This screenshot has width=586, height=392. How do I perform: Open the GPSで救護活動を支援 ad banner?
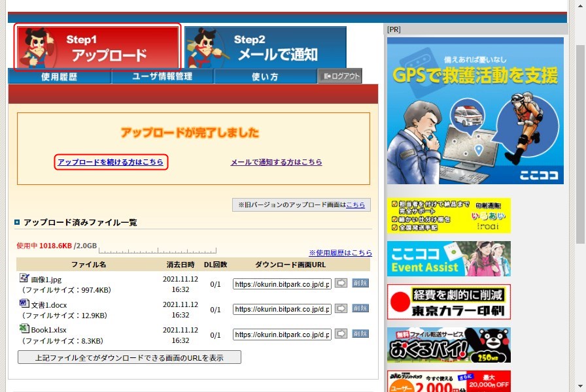pos(475,110)
